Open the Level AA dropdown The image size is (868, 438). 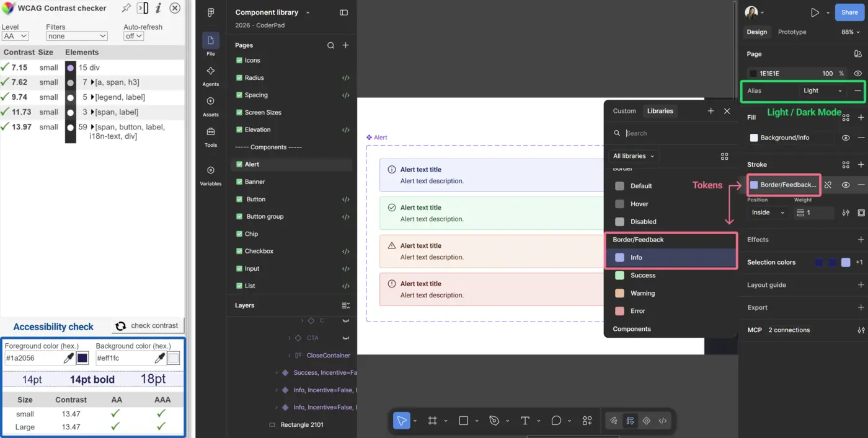(15, 36)
